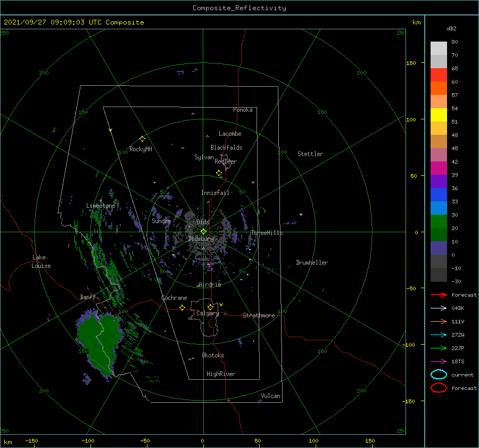Click the 04DK legend label
This screenshot has width=479, height=448.
coord(458,308)
